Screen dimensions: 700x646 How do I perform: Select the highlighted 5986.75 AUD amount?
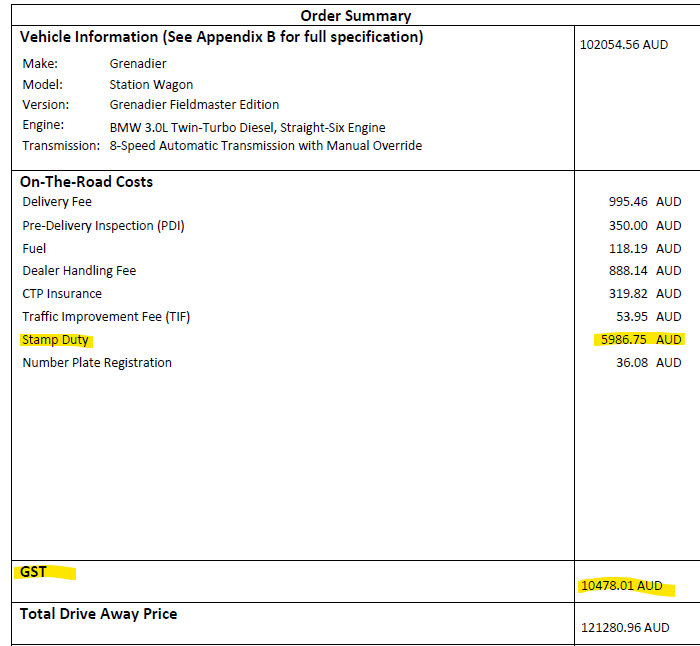(638, 340)
